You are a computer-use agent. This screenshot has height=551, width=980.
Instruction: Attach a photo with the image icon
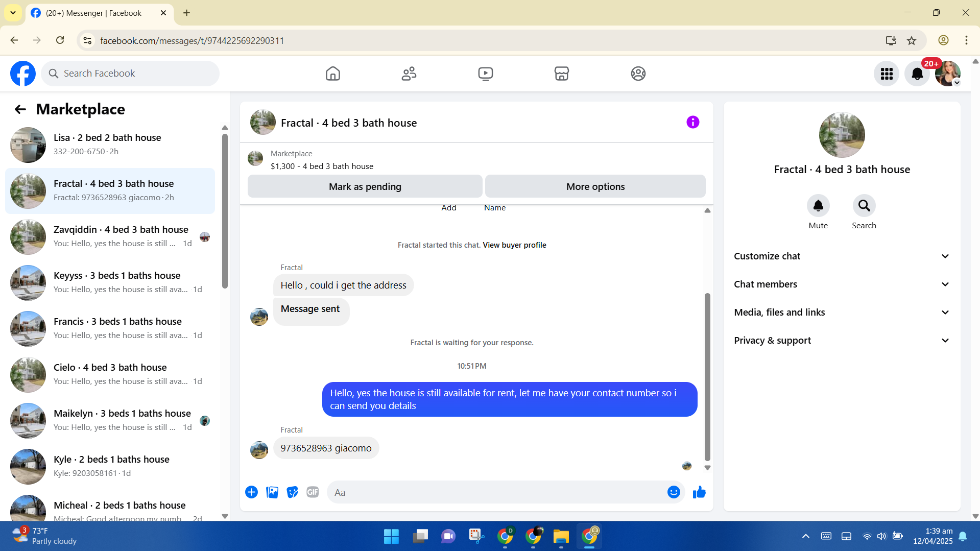click(x=272, y=492)
